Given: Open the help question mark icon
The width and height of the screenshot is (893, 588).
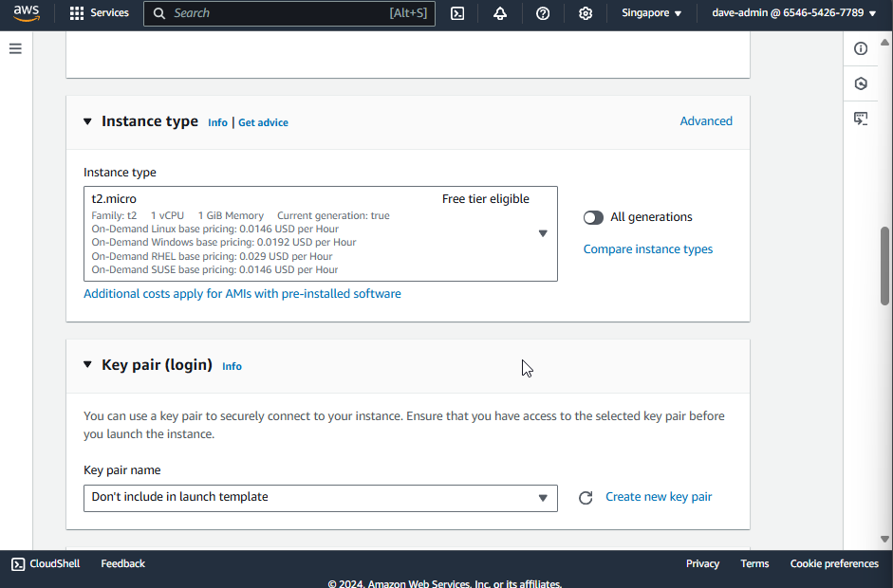Looking at the screenshot, I should tap(543, 13).
